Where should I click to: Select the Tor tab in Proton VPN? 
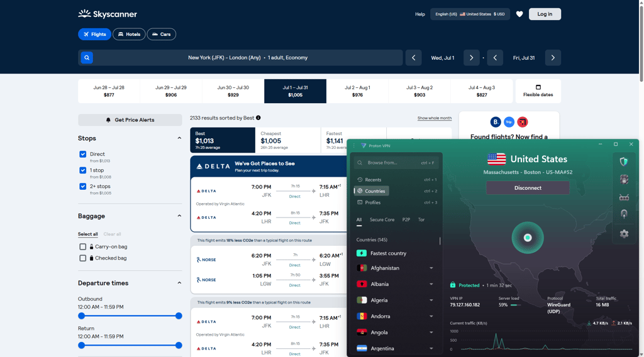tap(421, 219)
